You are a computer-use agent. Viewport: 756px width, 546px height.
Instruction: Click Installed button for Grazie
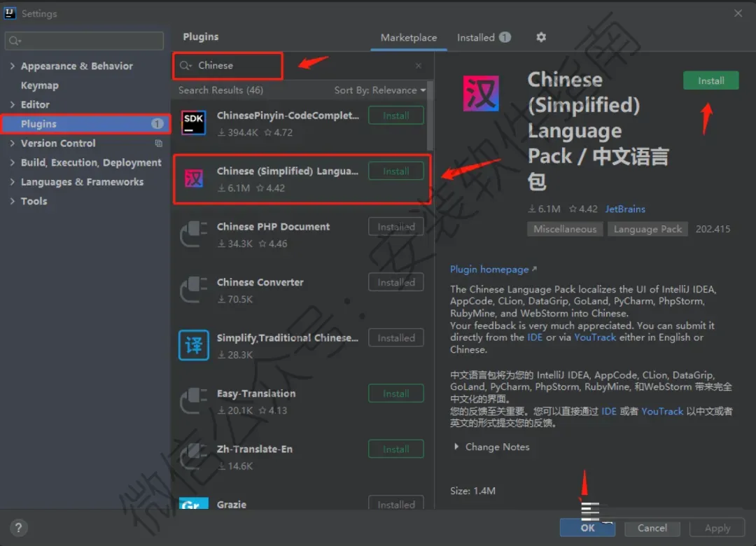395,503
